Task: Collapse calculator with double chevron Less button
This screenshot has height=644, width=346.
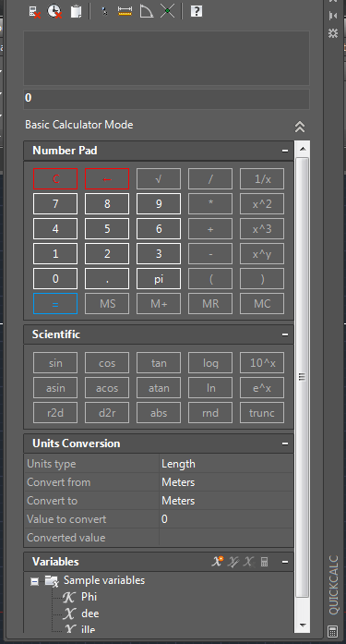Action: [300, 127]
